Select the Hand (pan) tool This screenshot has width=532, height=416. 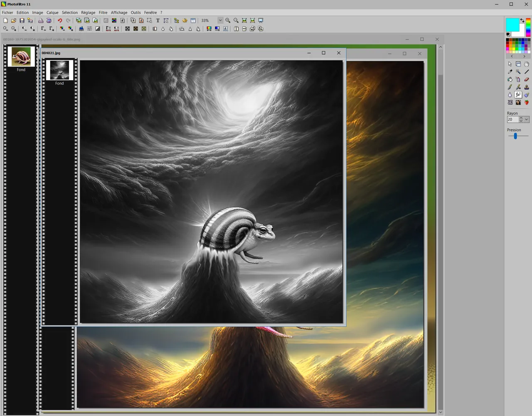(527, 64)
